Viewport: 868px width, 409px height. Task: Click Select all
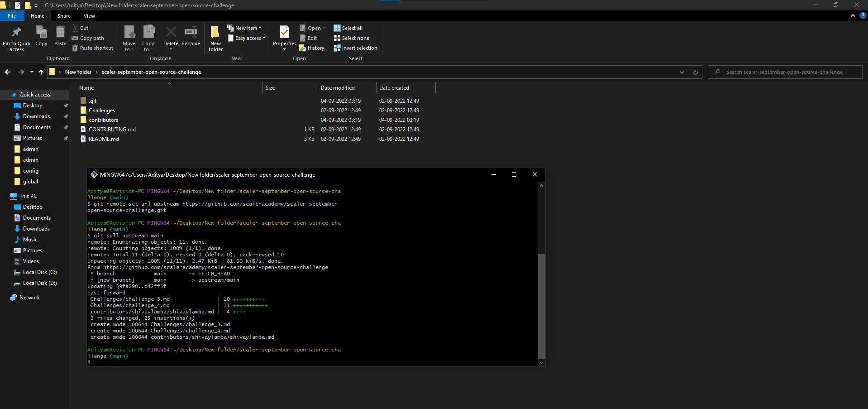pos(348,28)
